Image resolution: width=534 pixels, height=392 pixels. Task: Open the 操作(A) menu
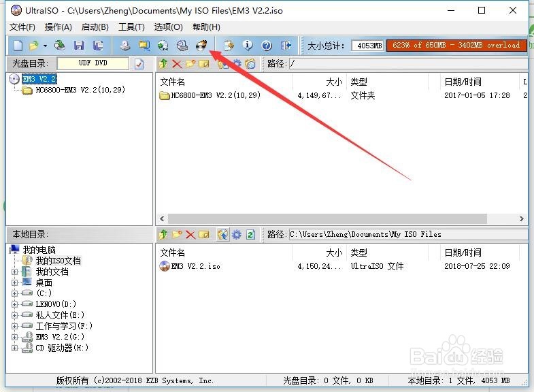click(x=59, y=27)
